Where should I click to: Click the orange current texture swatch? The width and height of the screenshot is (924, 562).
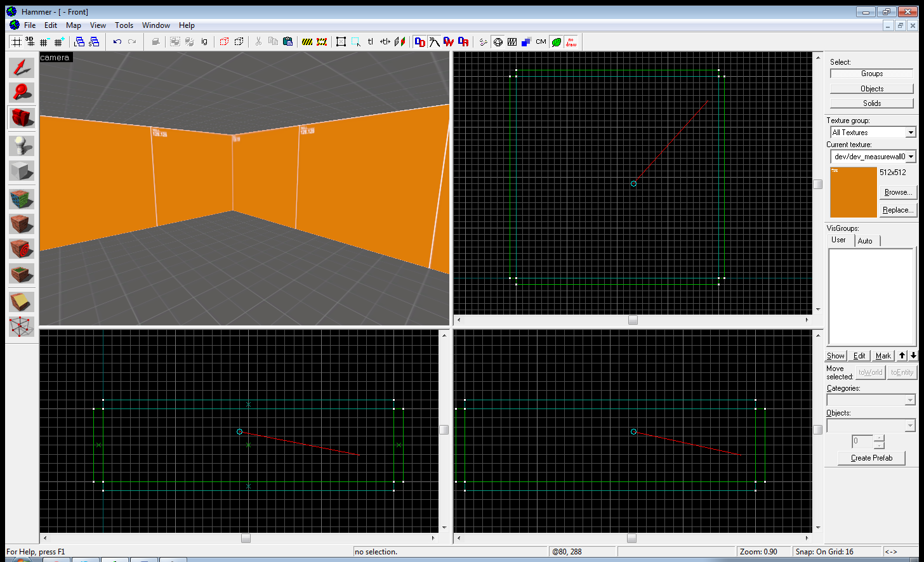click(853, 192)
